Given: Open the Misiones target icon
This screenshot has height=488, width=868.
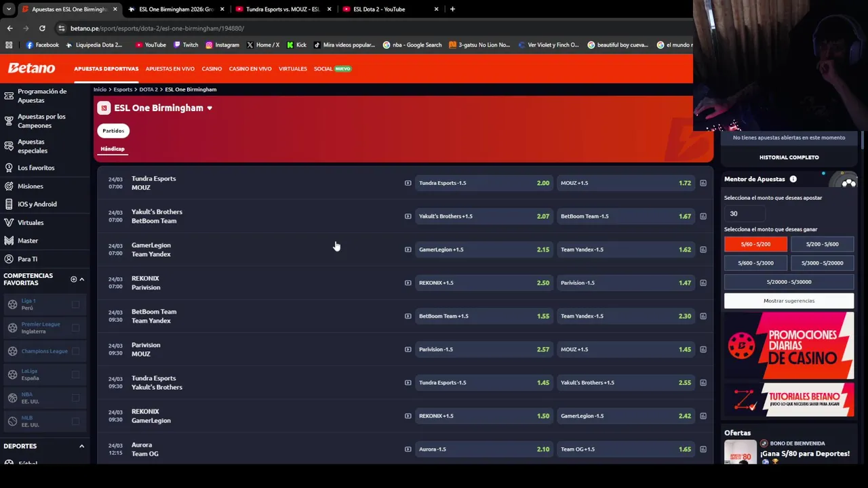Looking at the screenshot, I should coord(9,186).
